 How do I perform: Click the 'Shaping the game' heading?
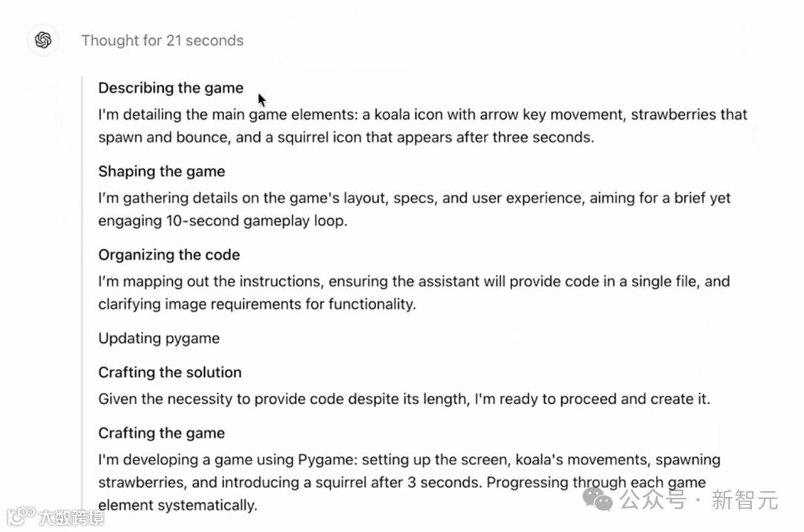point(162,171)
